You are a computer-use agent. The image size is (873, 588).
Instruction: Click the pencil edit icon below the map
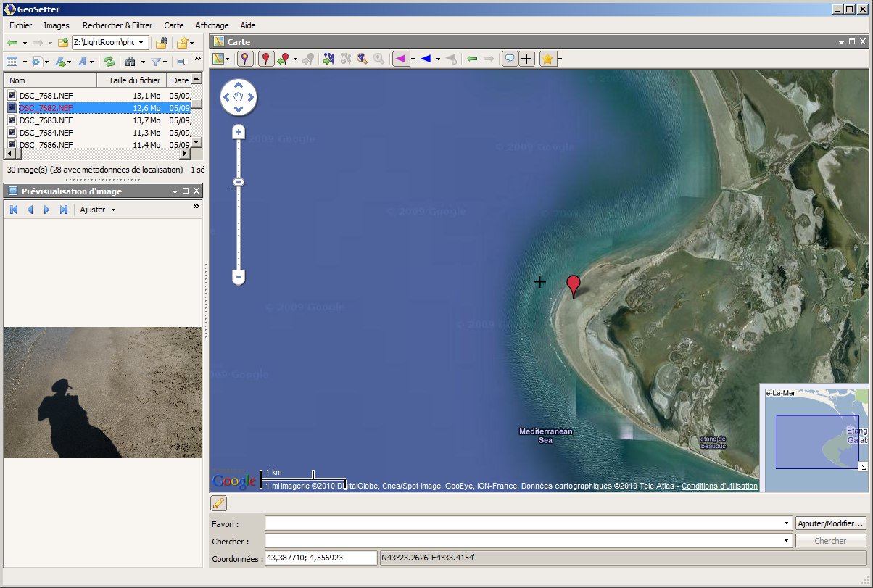pos(218,503)
